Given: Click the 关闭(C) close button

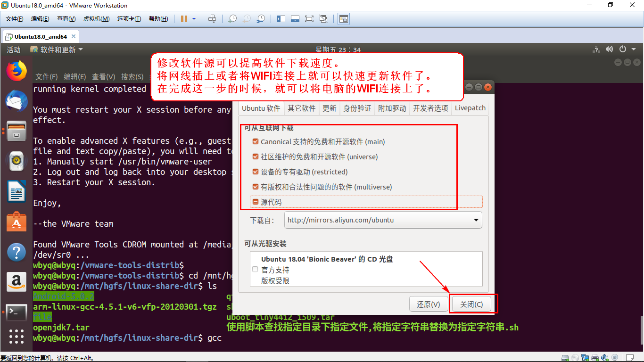Looking at the screenshot, I should pyautogui.click(x=471, y=304).
